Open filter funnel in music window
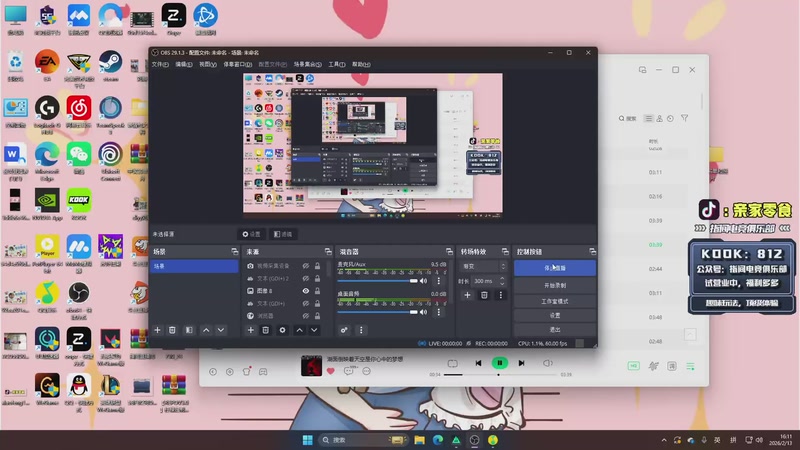Screen dimensions: 800x450 coord(685,118)
